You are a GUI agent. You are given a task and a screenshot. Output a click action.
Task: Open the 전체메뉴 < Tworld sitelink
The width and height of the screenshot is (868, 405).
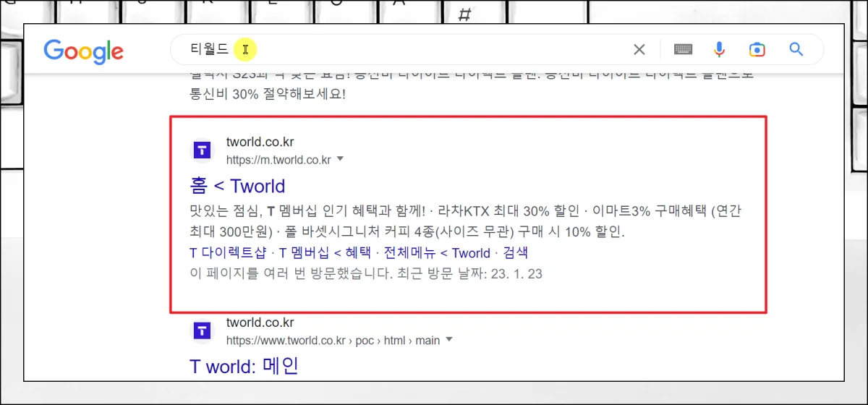[437, 253]
